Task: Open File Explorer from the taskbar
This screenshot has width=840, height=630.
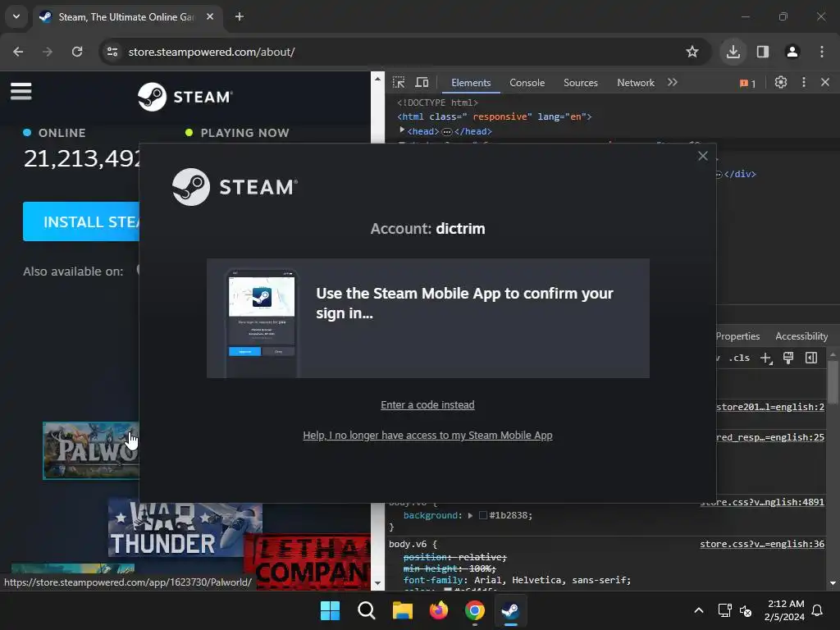Action: click(x=402, y=610)
